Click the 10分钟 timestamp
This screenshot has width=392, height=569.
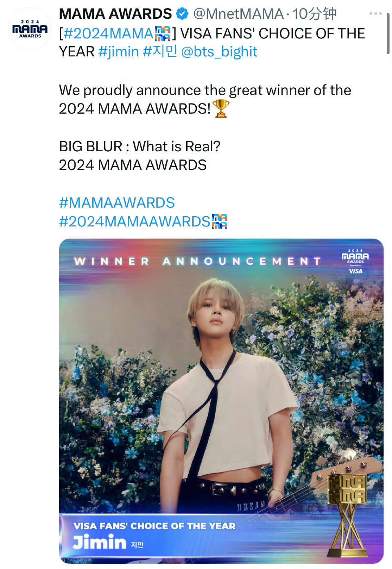314,14
